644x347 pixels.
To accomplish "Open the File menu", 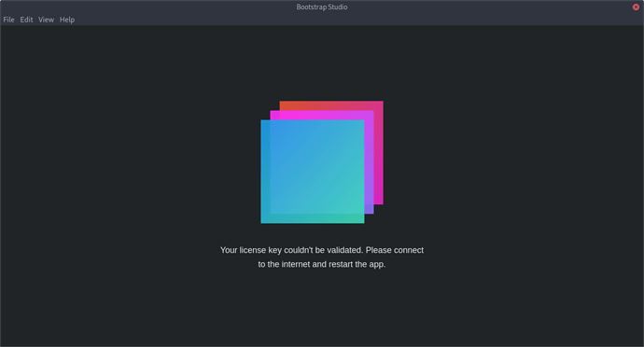I will [x=8, y=20].
